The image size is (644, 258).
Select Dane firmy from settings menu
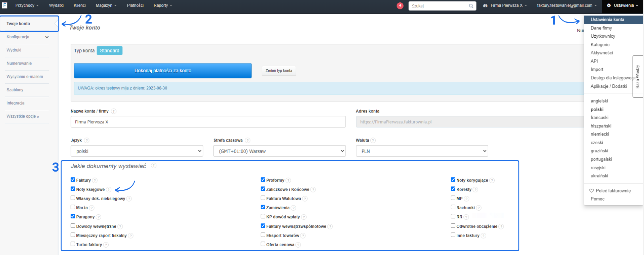click(x=601, y=28)
